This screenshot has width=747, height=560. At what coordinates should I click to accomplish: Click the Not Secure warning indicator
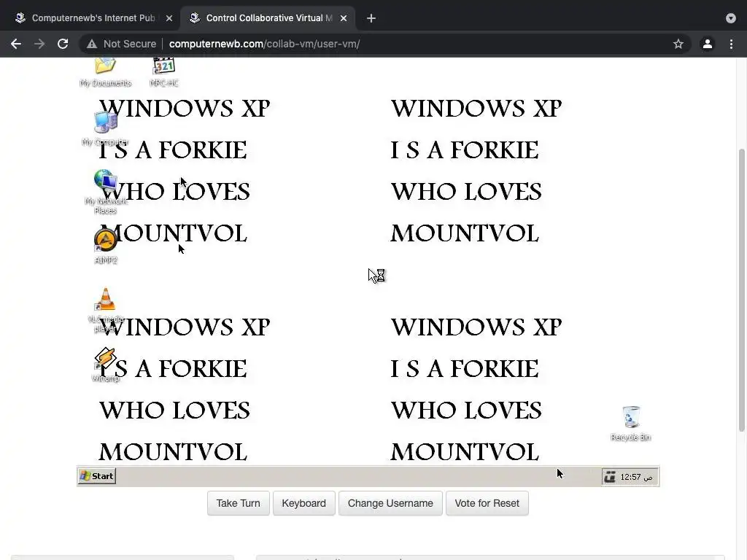122,44
